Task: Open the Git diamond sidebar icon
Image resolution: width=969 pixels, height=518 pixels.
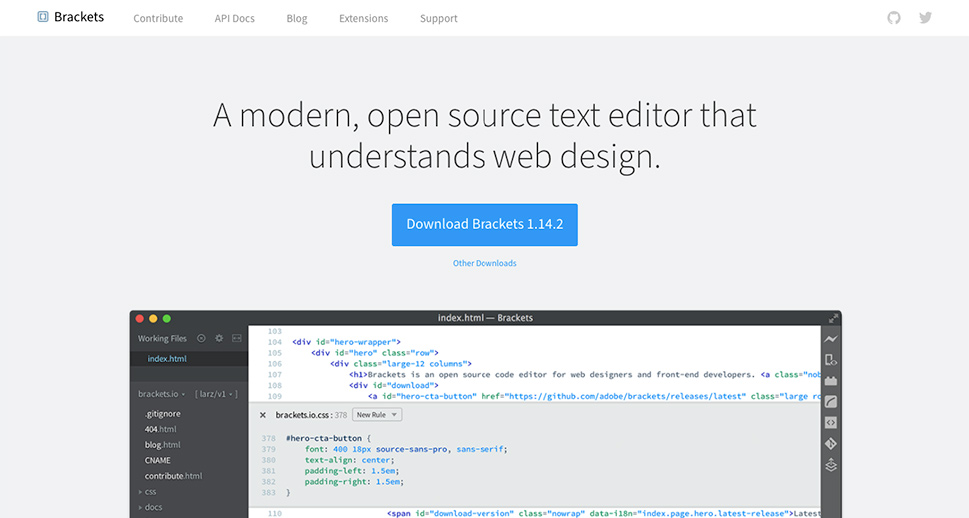Action: [x=831, y=444]
